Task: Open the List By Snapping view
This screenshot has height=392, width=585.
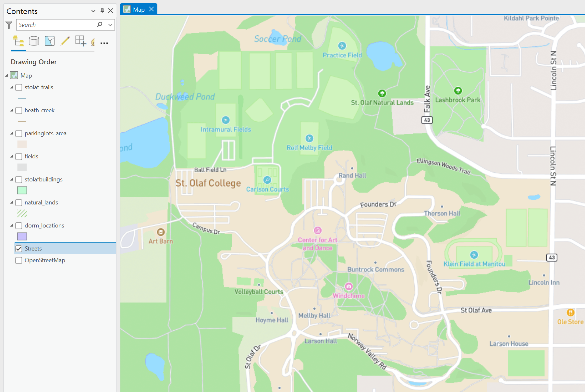Action: [x=80, y=42]
